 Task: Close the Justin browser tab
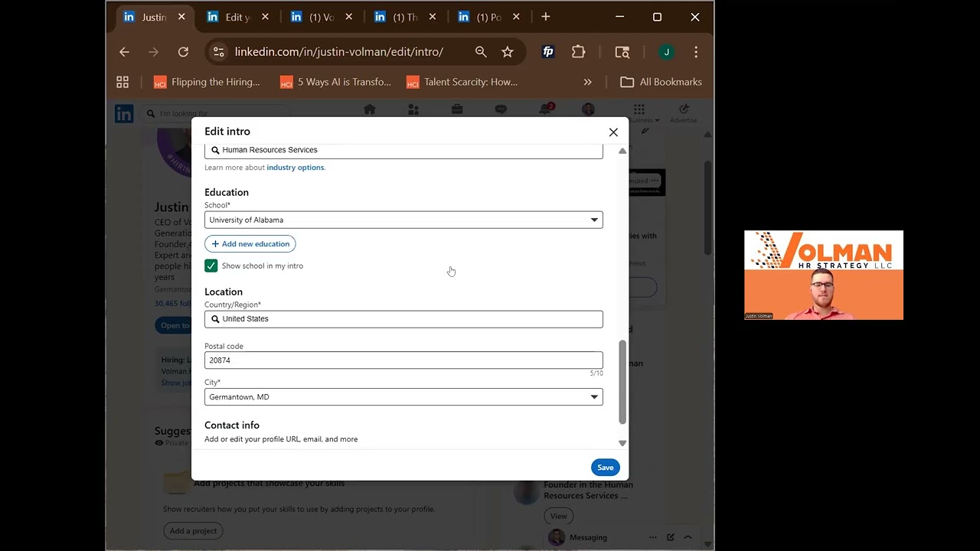tap(181, 17)
